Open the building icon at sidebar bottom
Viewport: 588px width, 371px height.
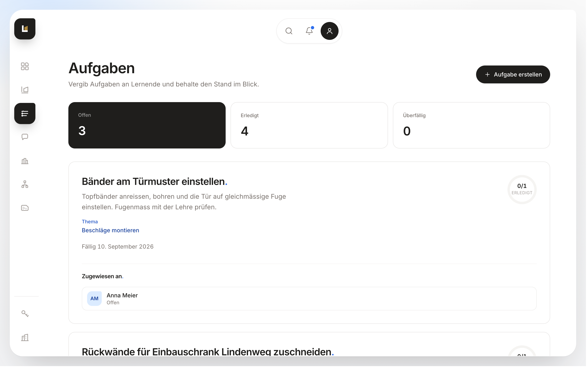(25, 338)
